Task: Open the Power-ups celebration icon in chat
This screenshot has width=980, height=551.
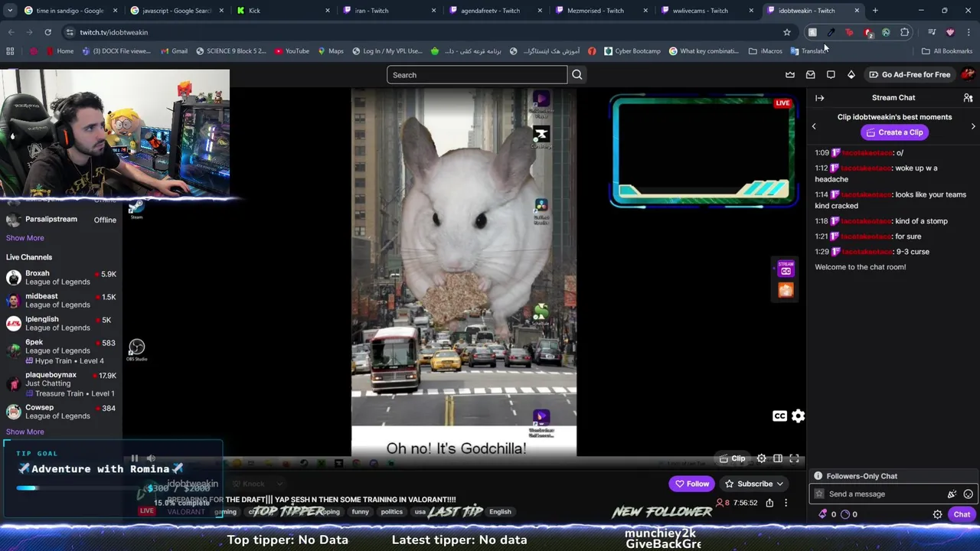Action: [952, 494]
